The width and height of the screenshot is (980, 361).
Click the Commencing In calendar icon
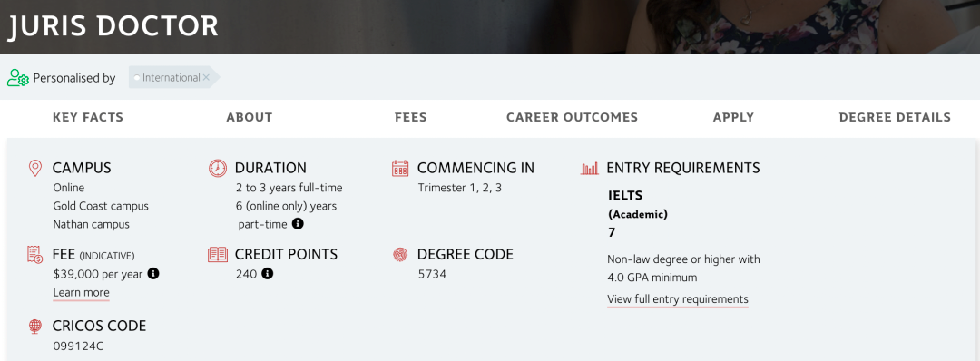[400, 168]
